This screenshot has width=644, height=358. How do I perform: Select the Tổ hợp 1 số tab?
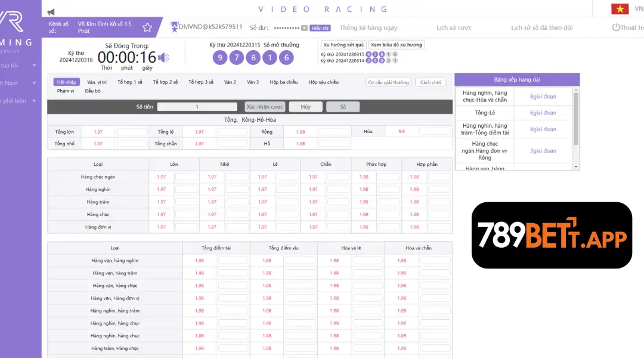[130, 82]
